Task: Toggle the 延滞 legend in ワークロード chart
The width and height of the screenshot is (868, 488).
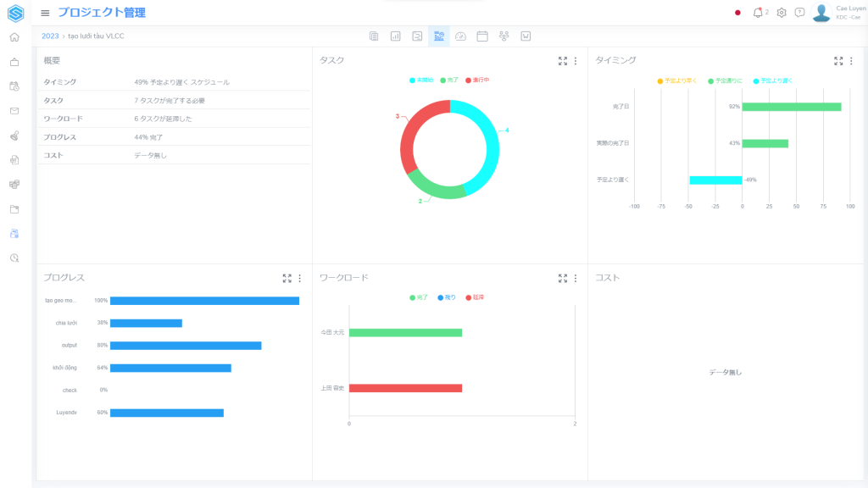Action: tap(475, 297)
